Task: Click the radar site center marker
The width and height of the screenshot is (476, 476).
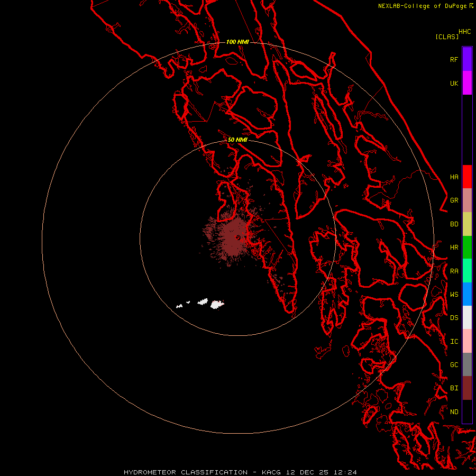Action: click(238, 237)
